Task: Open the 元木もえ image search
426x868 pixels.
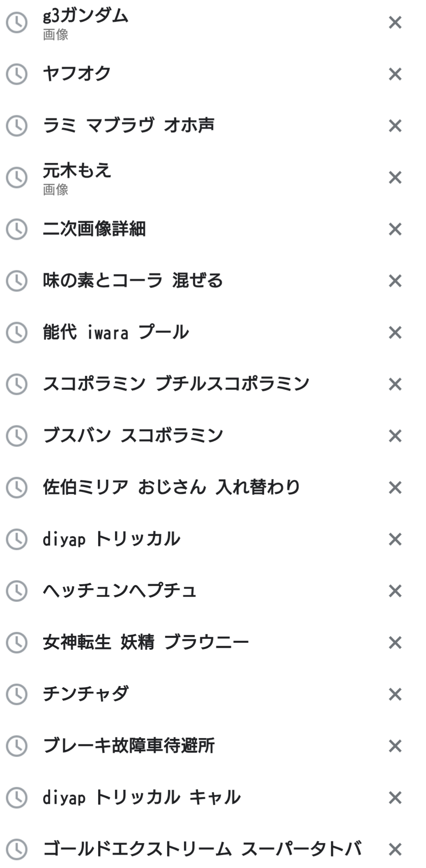Action: [x=77, y=178]
